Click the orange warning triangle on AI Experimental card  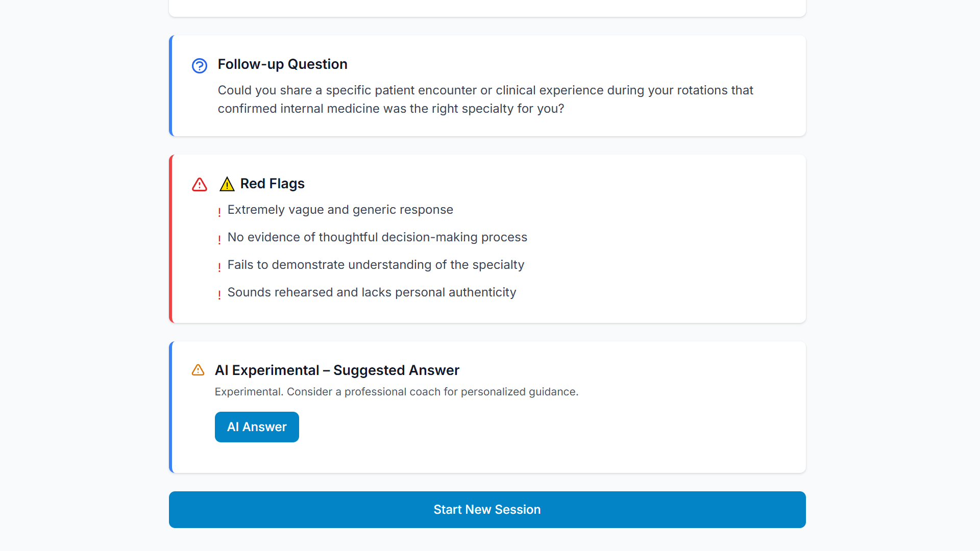coord(198,370)
